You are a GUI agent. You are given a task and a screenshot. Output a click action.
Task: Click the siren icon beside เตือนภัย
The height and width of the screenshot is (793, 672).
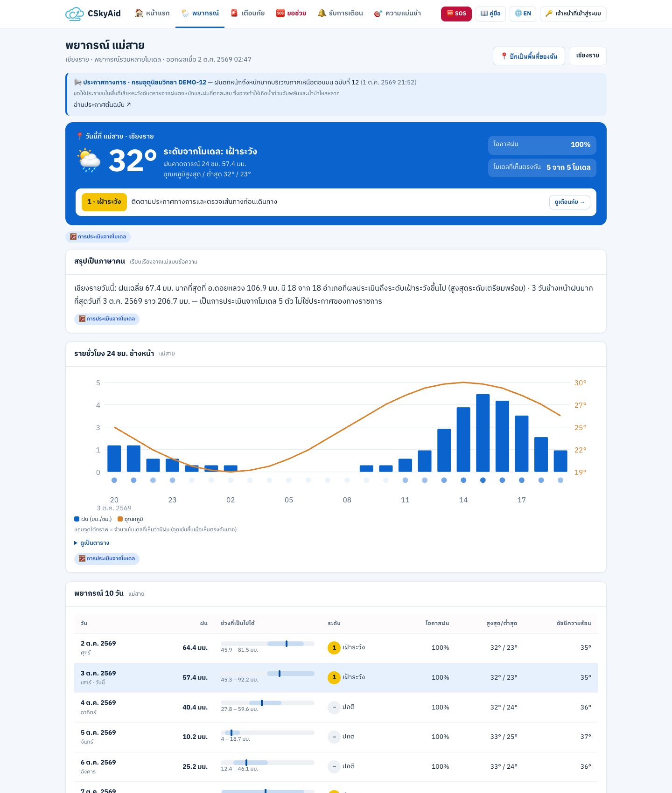click(x=234, y=13)
